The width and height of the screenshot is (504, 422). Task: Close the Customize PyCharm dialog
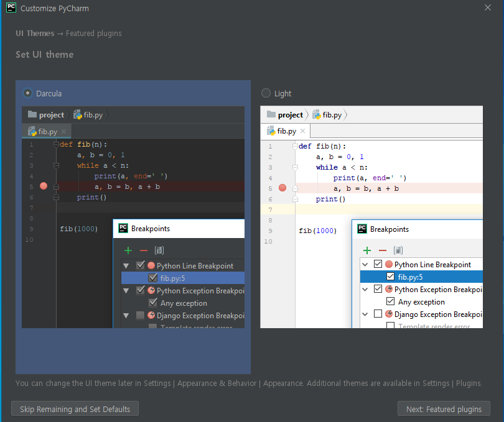point(488,7)
